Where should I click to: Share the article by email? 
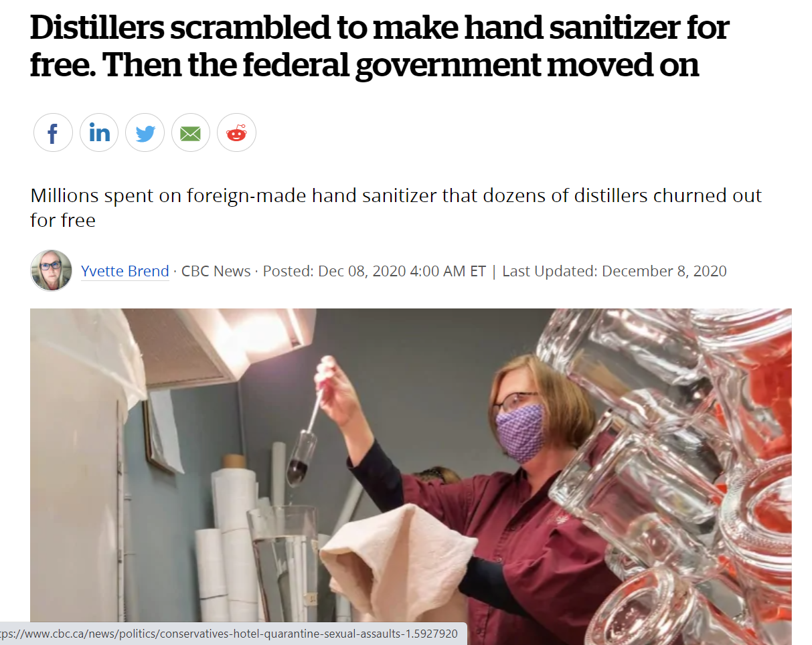click(191, 132)
